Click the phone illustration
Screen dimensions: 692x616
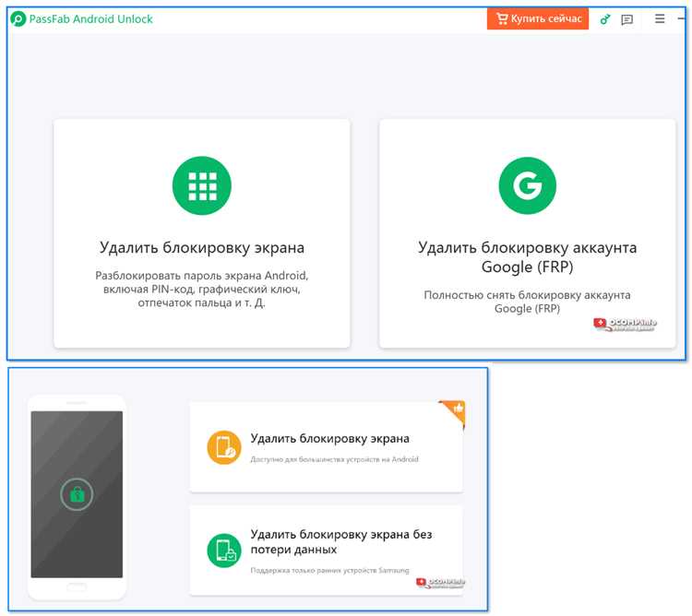[x=77, y=497]
